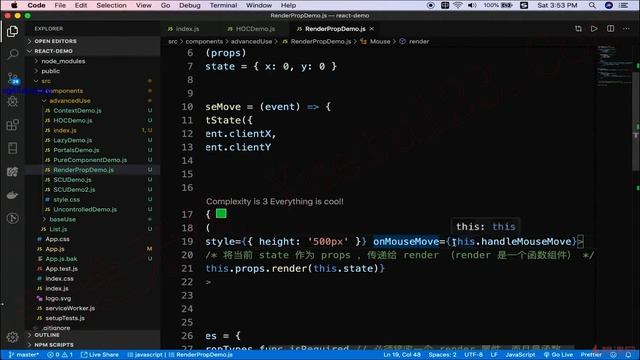
Task: Open PortalsDemo.js file
Action: pyautogui.click(x=76, y=150)
